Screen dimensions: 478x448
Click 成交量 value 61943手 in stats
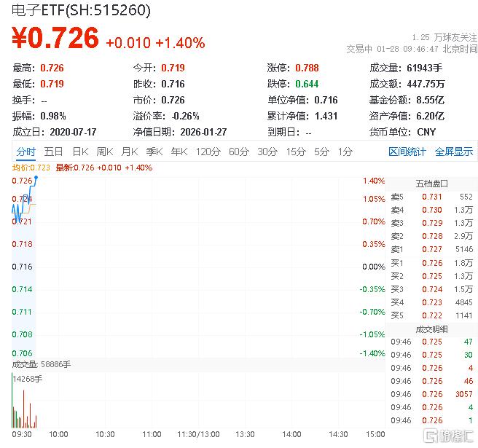click(424, 68)
